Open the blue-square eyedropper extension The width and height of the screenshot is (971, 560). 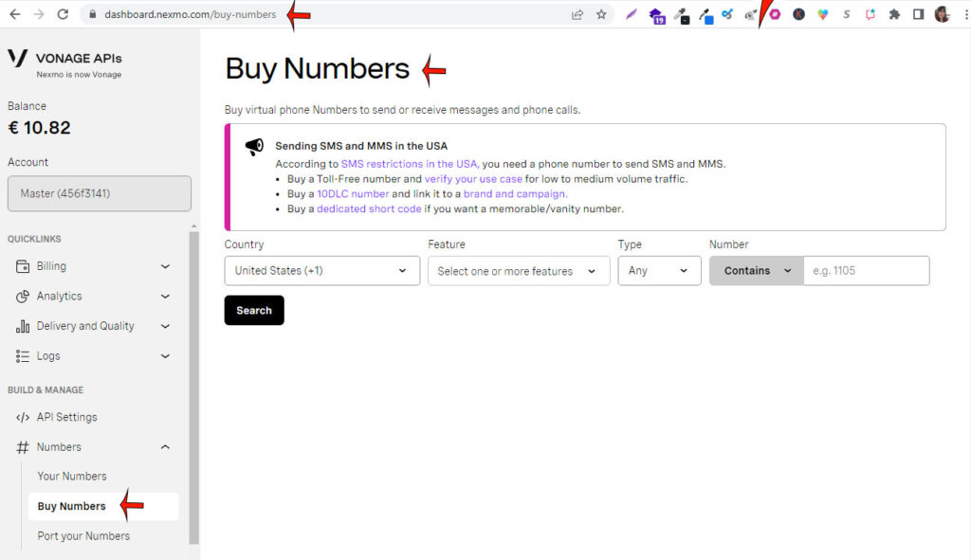705,15
